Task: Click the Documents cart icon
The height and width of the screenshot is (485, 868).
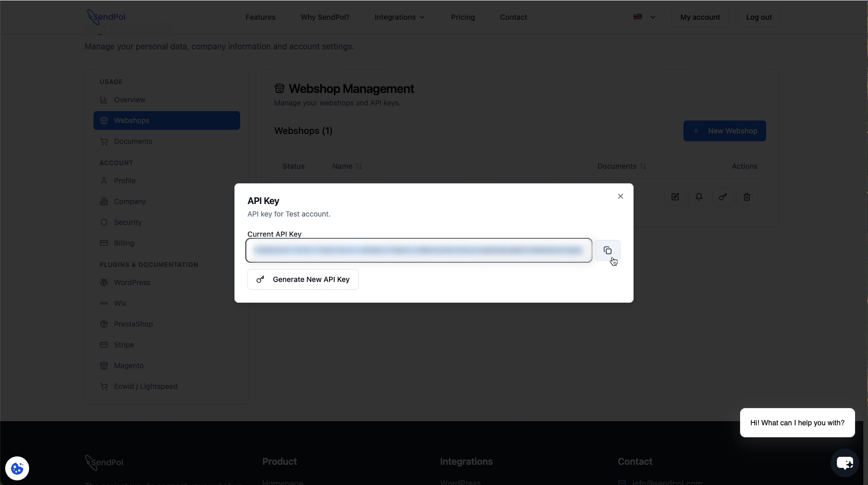Action: coord(104,141)
